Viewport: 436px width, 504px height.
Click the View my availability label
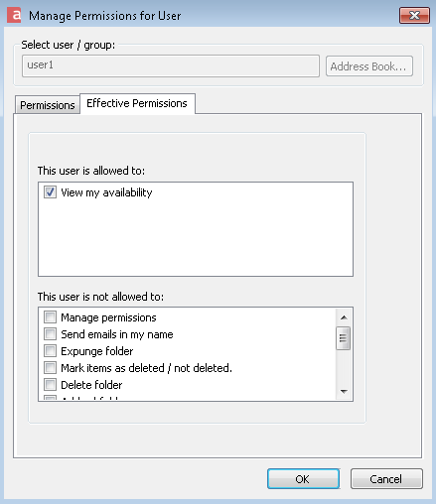(x=106, y=192)
